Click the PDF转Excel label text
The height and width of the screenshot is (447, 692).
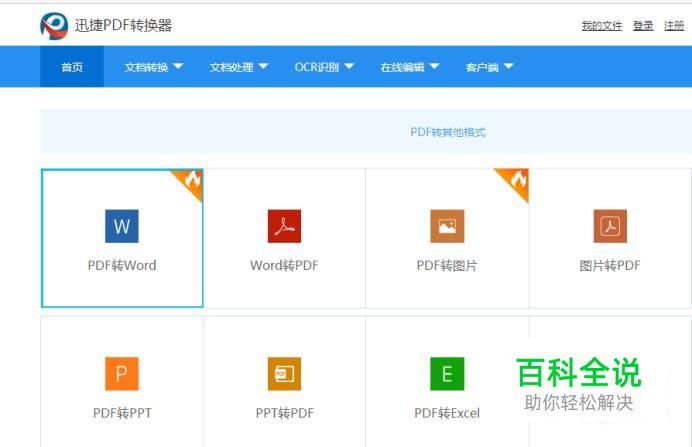447,413
